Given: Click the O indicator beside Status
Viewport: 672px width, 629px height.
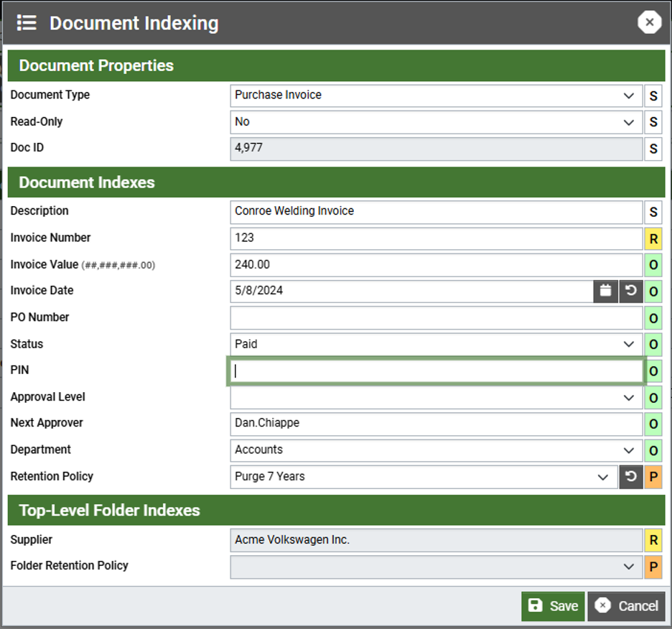Looking at the screenshot, I should click(653, 345).
